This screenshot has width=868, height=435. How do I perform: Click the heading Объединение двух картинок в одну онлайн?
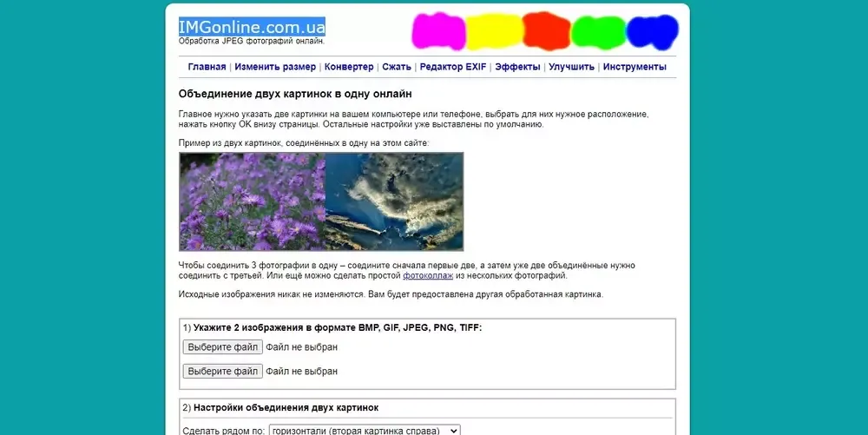click(x=295, y=94)
